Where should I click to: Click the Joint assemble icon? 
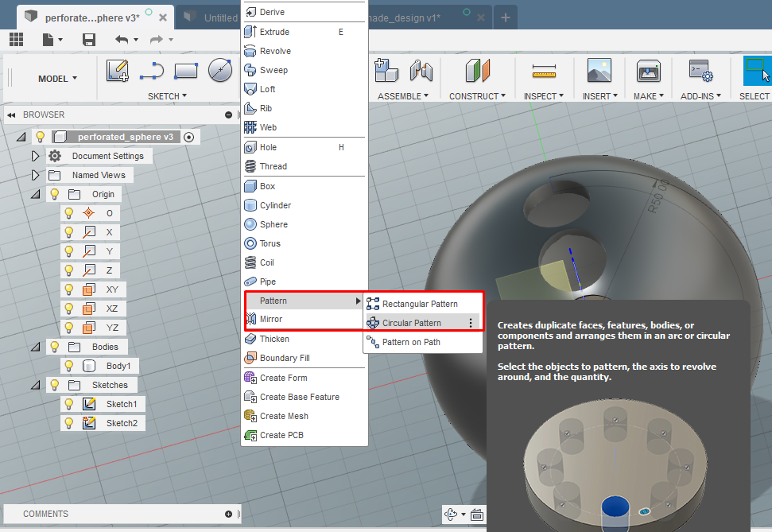(421, 71)
